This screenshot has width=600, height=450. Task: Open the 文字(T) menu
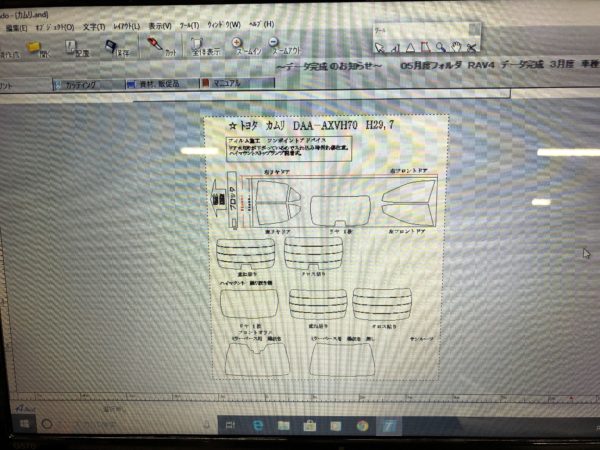(x=94, y=27)
